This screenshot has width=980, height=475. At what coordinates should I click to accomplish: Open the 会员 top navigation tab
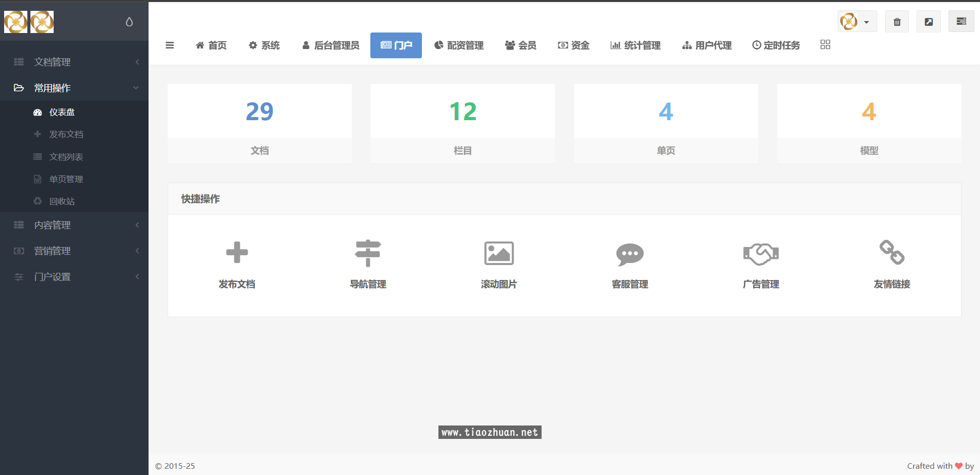point(520,45)
